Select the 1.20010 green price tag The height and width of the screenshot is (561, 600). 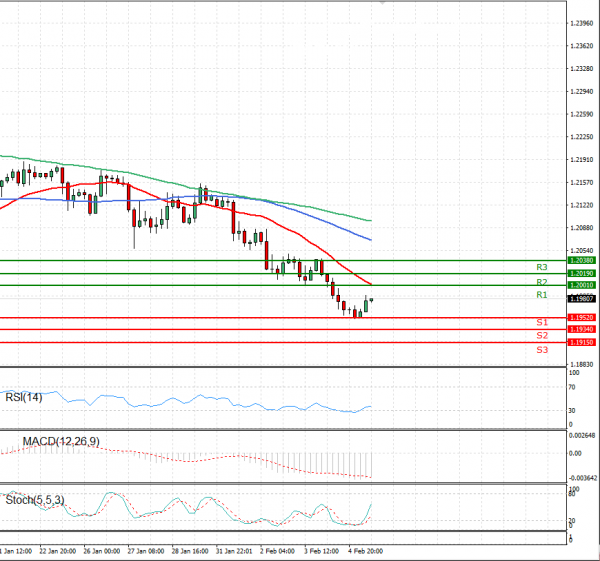582,285
